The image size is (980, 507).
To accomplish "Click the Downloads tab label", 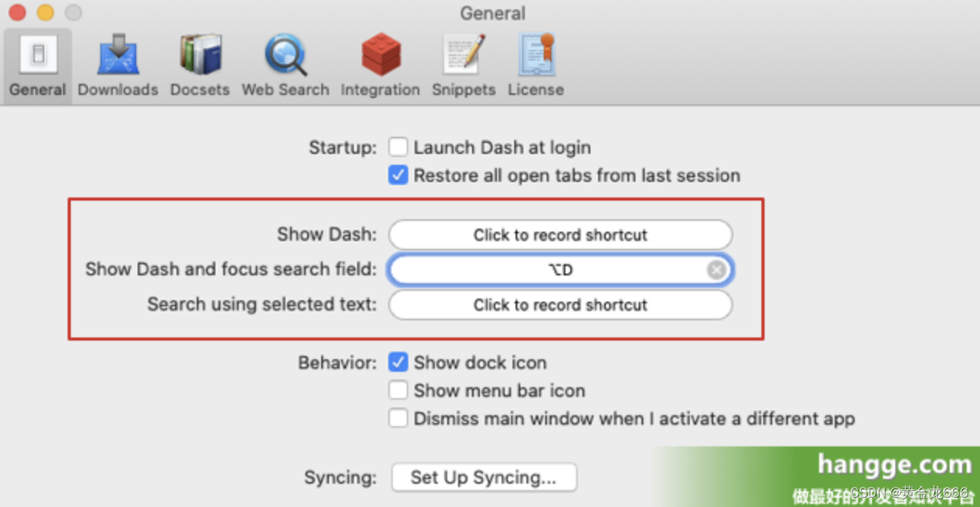I will [x=117, y=89].
